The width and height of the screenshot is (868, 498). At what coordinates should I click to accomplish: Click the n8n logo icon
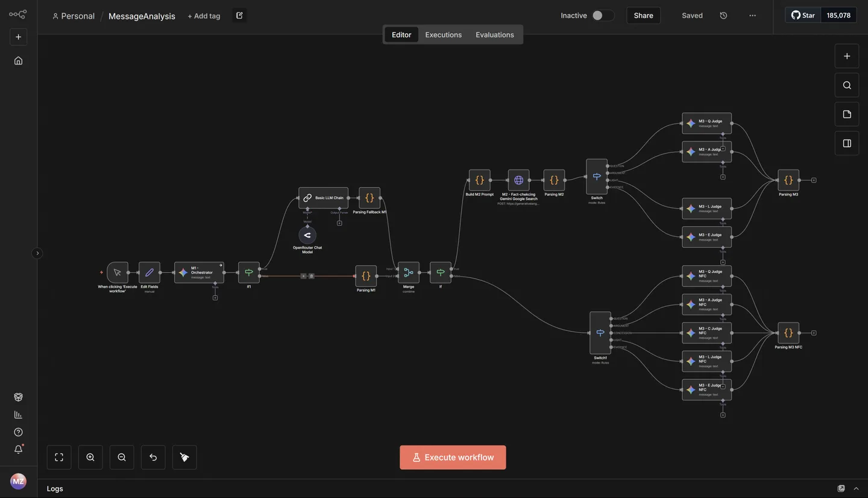click(x=18, y=14)
